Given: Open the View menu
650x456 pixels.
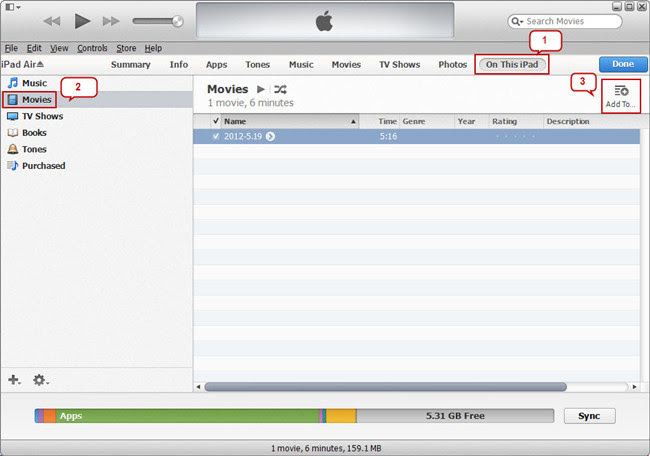Looking at the screenshot, I should [x=59, y=48].
